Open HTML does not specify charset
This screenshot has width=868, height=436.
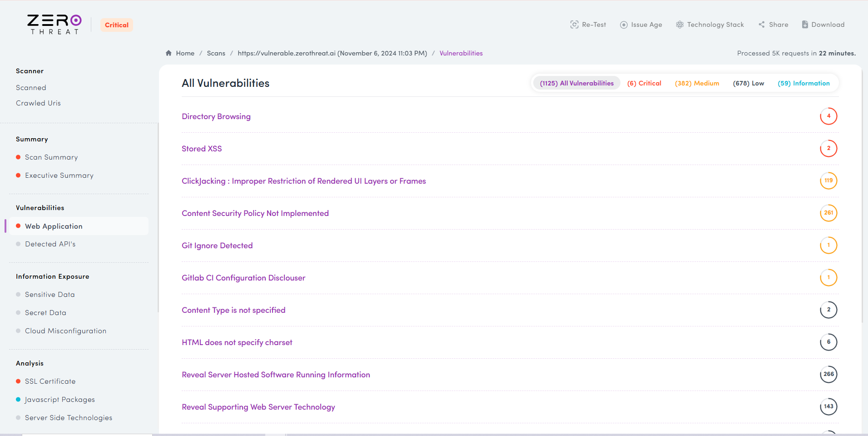click(x=237, y=342)
